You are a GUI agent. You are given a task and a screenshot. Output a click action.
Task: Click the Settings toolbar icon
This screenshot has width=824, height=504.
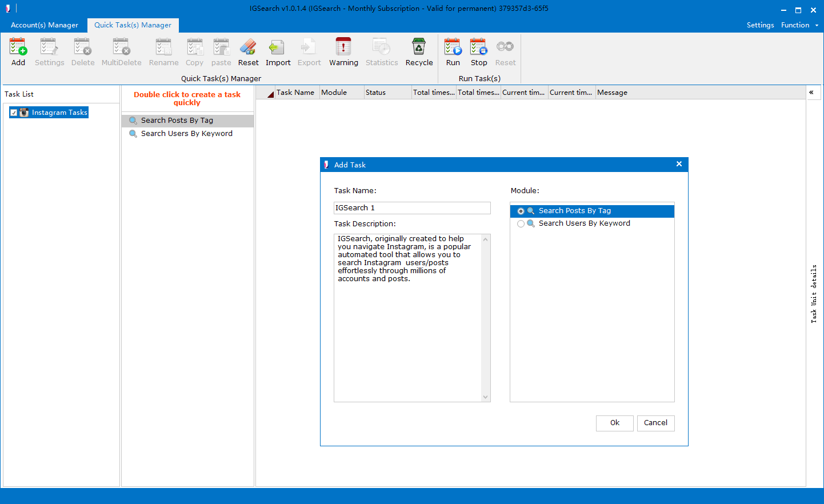tap(49, 47)
